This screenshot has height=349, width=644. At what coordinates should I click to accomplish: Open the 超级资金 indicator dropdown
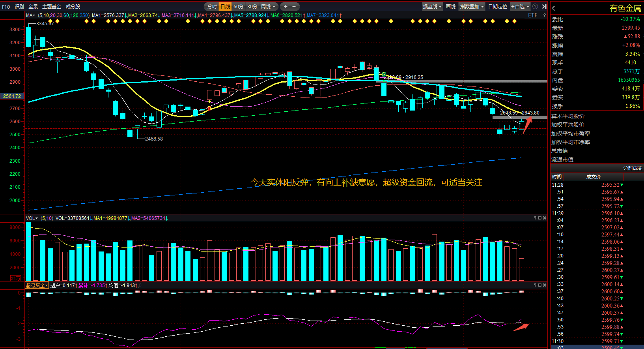tap(37, 285)
